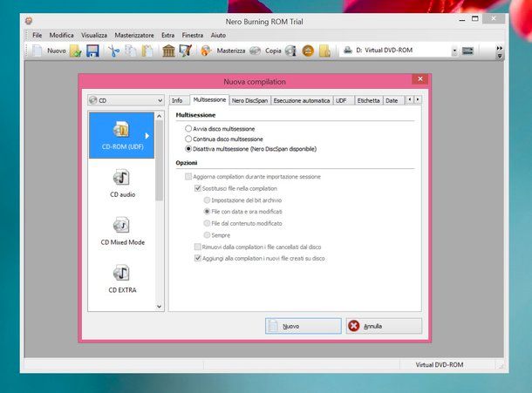The height and width of the screenshot is (393, 532).
Task: Select Disattiva multisessione option
Action: pyautogui.click(x=250, y=149)
